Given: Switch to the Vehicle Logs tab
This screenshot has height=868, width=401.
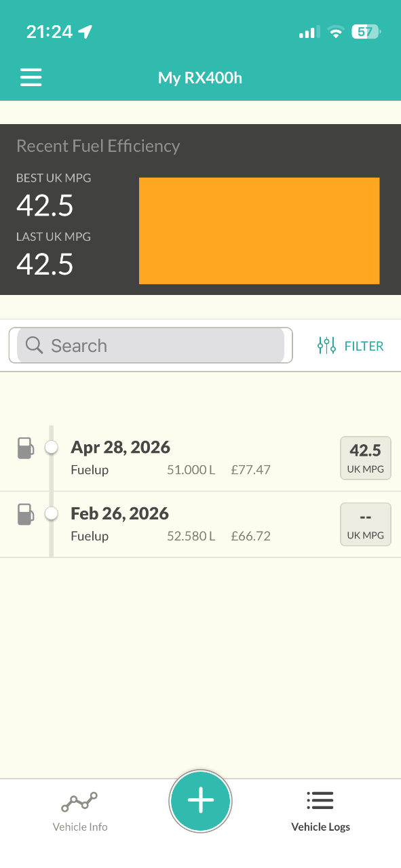Looking at the screenshot, I should point(320,812).
